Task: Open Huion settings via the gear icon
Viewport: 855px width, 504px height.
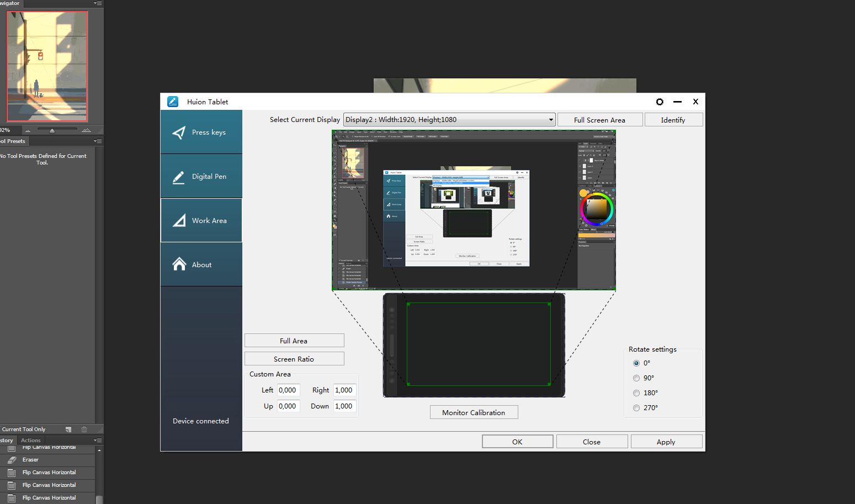Action: pos(660,102)
